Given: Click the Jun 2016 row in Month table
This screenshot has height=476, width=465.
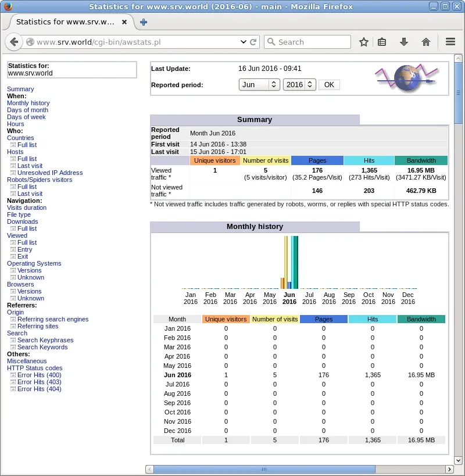Looking at the screenshot, I should pos(299,375).
